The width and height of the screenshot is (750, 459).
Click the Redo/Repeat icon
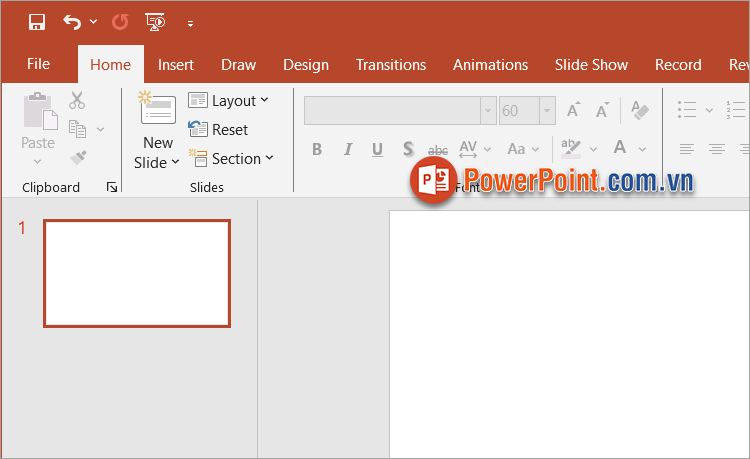(120, 22)
